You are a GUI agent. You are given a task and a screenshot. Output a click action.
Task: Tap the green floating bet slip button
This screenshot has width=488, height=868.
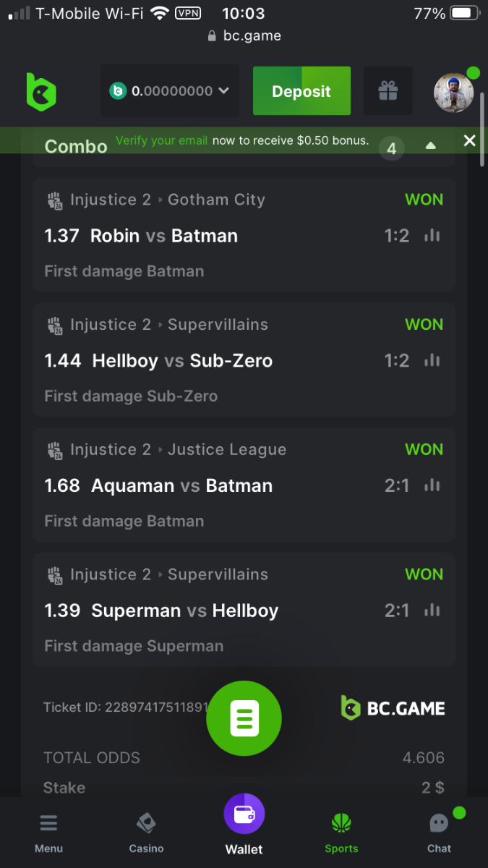[244, 718]
